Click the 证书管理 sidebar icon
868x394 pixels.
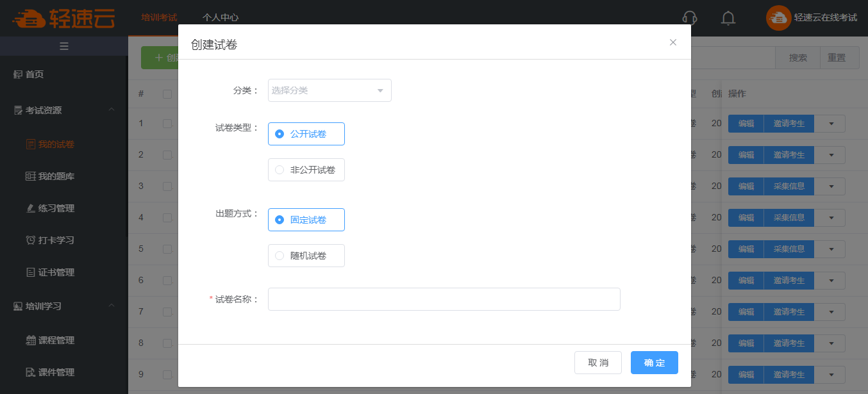(30, 272)
